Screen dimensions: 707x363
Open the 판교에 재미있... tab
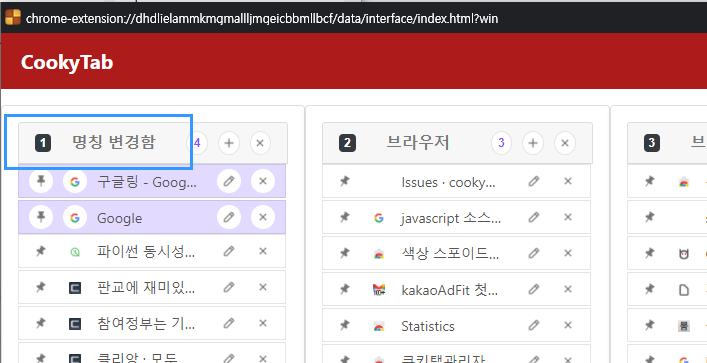coord(146,287)
